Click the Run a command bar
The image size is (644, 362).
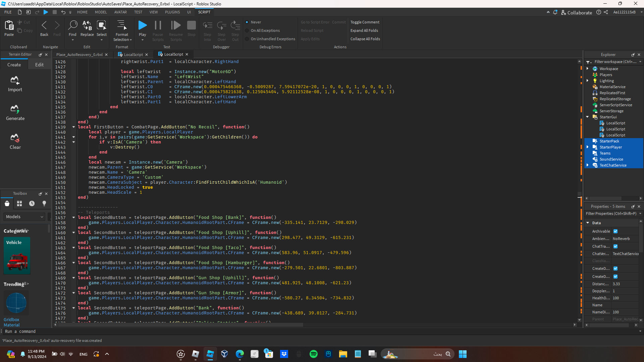tap(320, 331)
